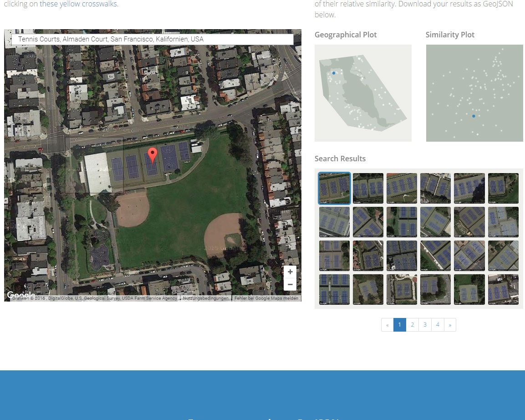Click the map zoom out minus button
The height and width of the screenshot is (420, 525).
(290, 285)
